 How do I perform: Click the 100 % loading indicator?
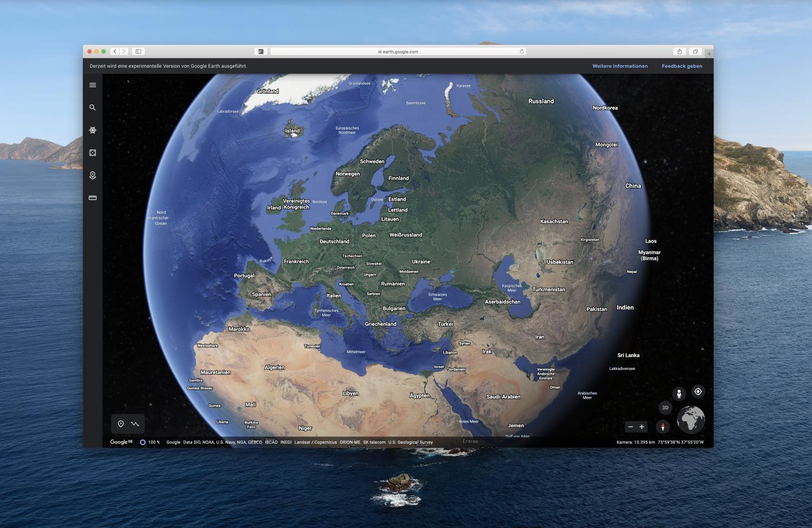(x=150, y=442)
